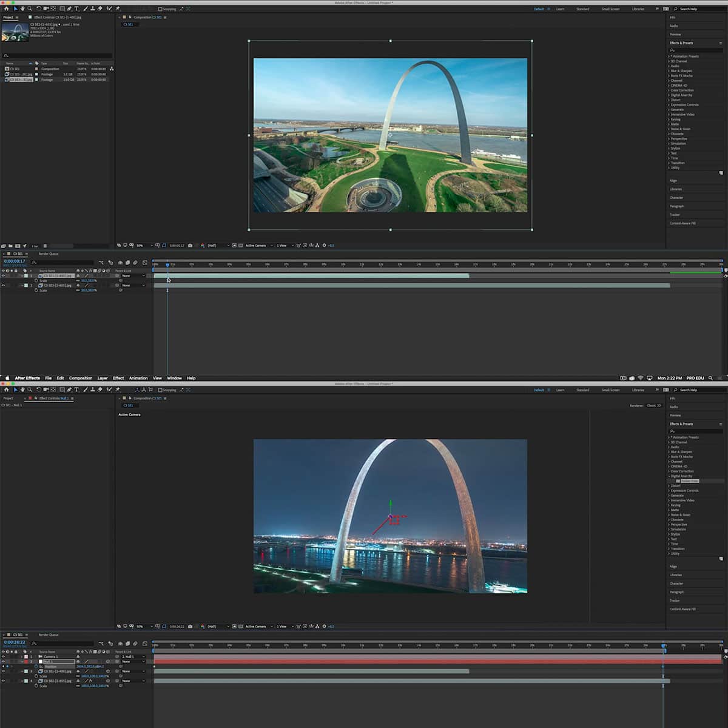Open the Graph Editor icon in the timeline
728x728 pixels.
[144, 643]
